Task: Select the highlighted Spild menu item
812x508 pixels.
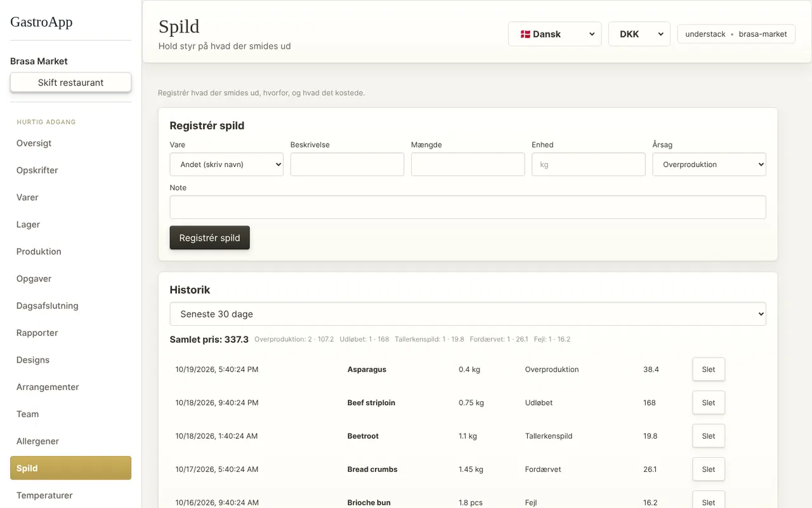Action: click(70, 468)
